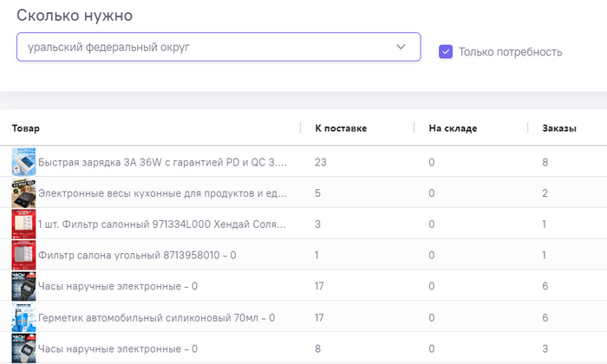607x364 pixels.
Task: Click the На складе column header
Action: tap(453, 128)
